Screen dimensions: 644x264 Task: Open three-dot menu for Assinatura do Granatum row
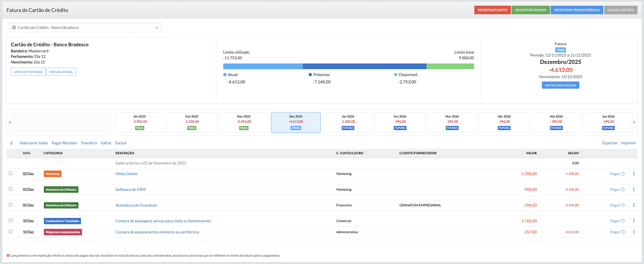point(634,205)
